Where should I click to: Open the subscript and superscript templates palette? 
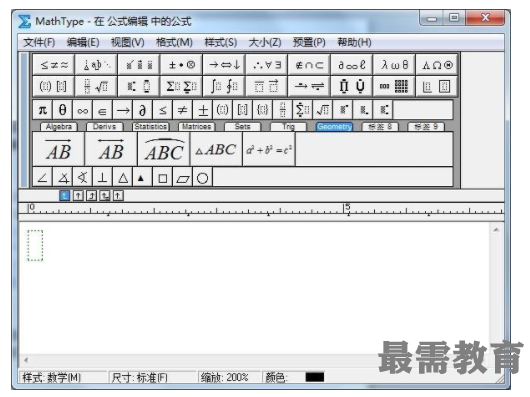(x=139, y=86)
